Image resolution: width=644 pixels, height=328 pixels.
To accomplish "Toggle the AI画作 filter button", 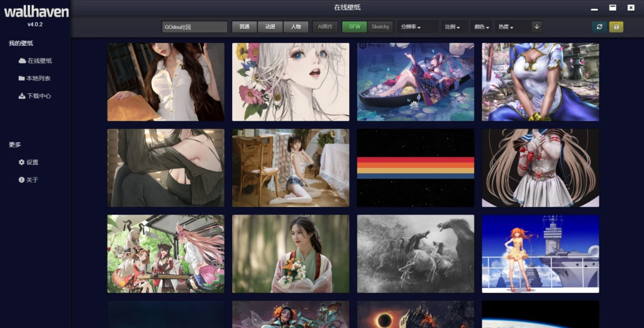I will point(325,27).
